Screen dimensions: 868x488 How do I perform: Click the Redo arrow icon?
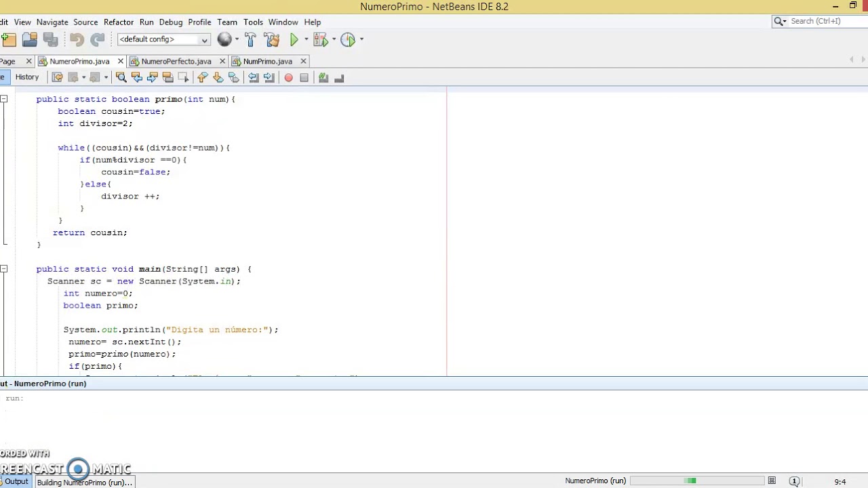click(98, 40)
